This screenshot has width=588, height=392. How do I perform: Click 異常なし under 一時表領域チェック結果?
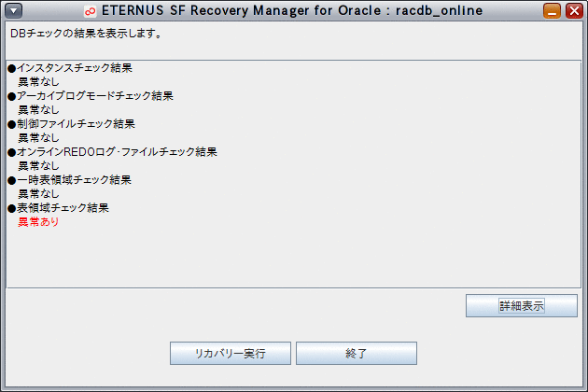pyautogui.click(x=38, y=194)
